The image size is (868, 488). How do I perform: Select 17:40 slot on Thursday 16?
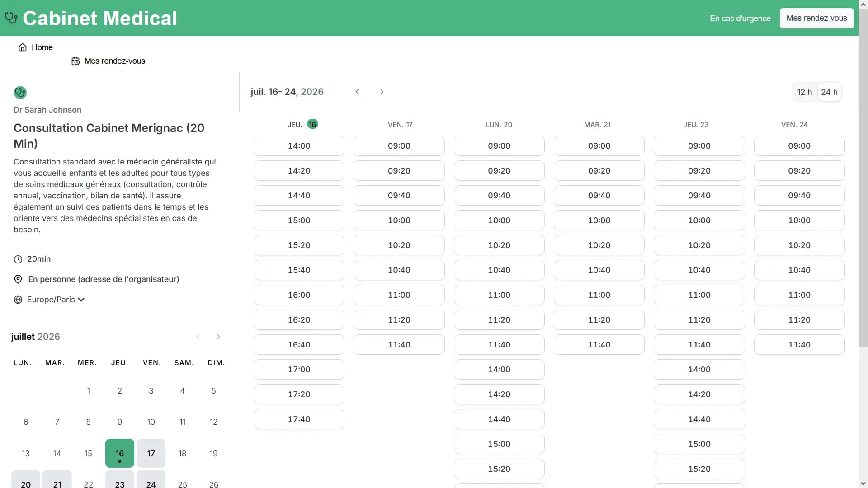pyautogui.click(x=299, y=419)
